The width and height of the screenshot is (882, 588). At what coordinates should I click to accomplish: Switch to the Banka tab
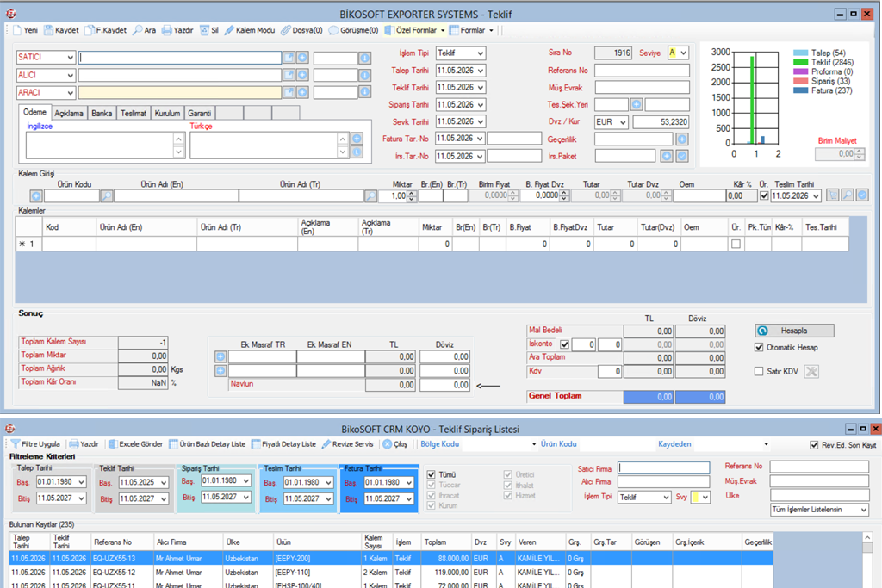click(102, 113)
